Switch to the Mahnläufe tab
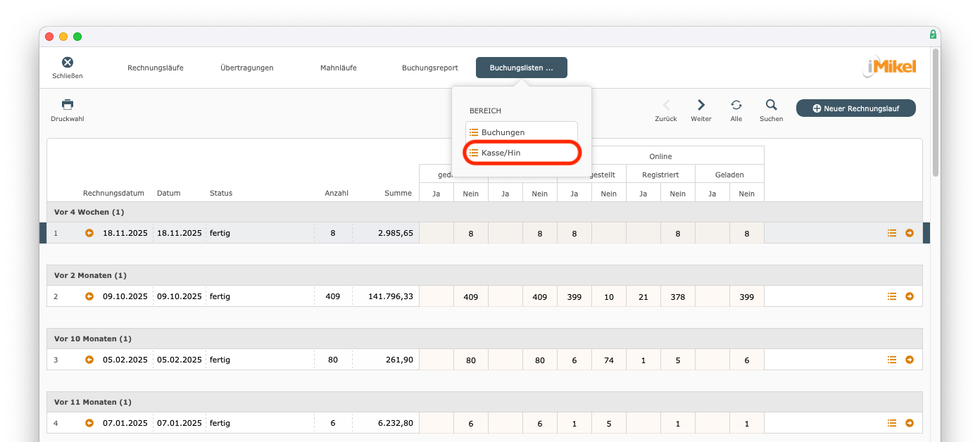This screenshot has height=442, width=980. pyautogui.click(x=338, y=68)
